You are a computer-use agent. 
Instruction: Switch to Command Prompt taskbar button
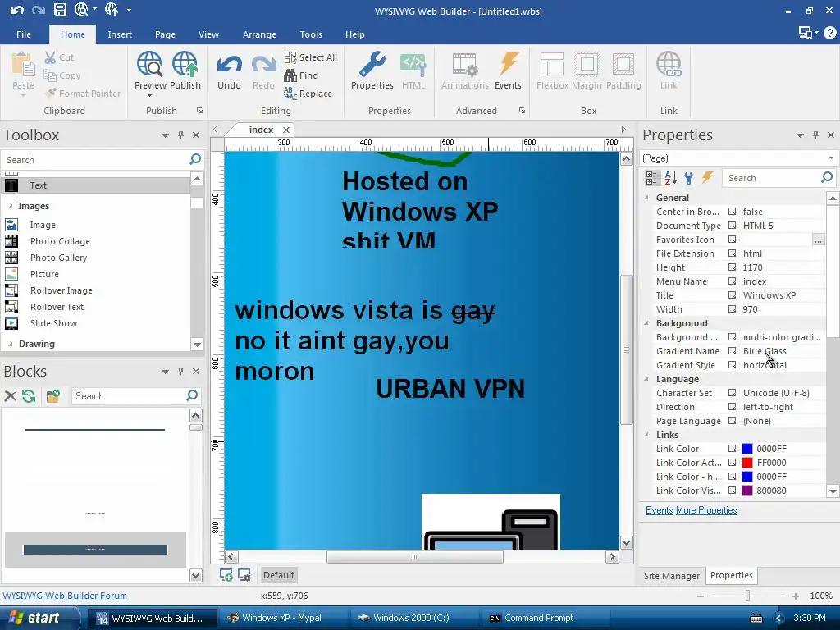click(x=546, y=618)
